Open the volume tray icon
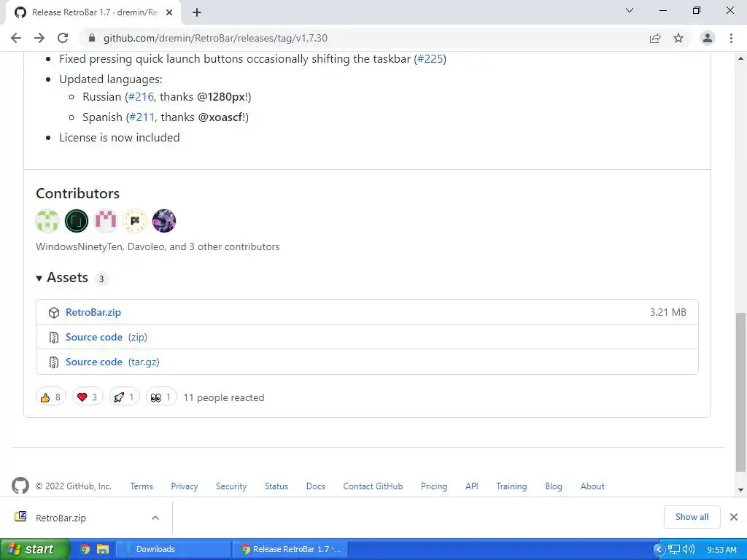 (689, 549)
